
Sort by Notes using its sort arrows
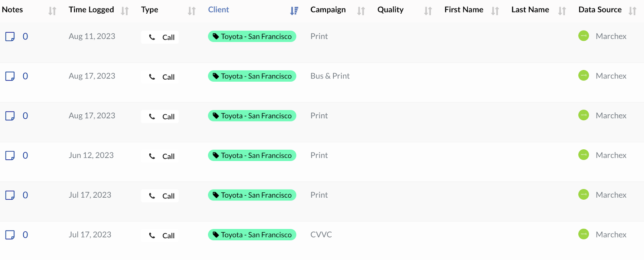(52, 11)
